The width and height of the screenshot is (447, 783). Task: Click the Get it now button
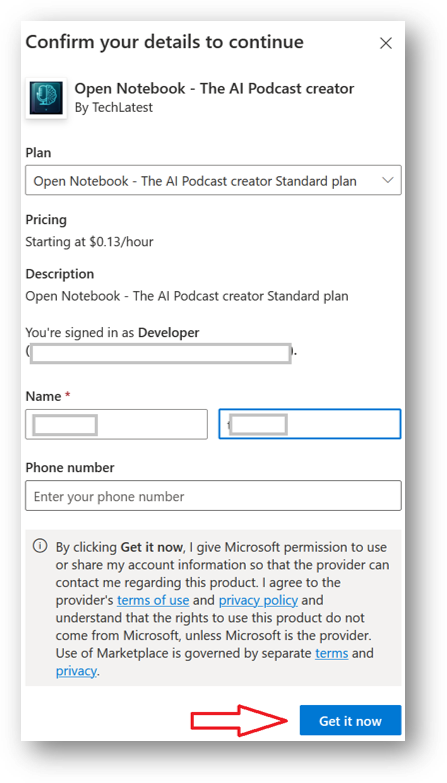[351, 721]
